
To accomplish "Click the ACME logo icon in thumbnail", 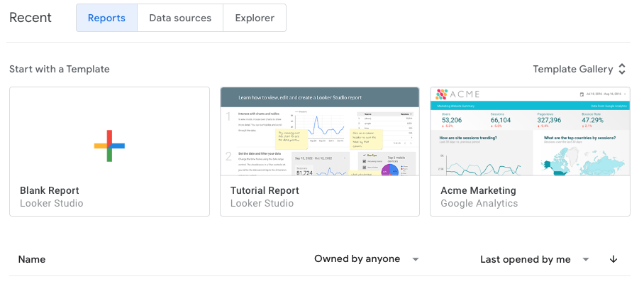I will [441, 94].
